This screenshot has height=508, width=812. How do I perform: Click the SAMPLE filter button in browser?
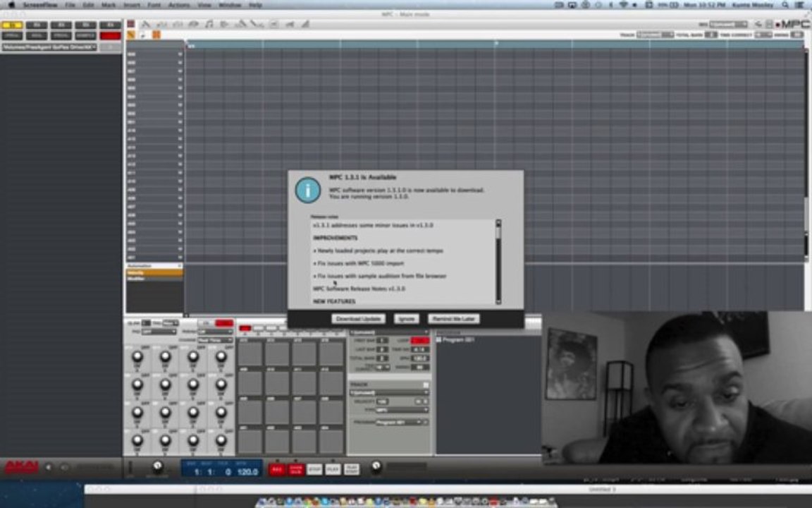tap(86, 36)
